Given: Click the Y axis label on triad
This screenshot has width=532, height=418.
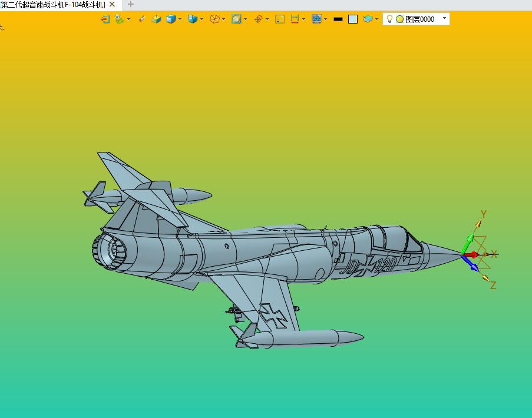Looking at the screenshot, I should pos(484,214).
